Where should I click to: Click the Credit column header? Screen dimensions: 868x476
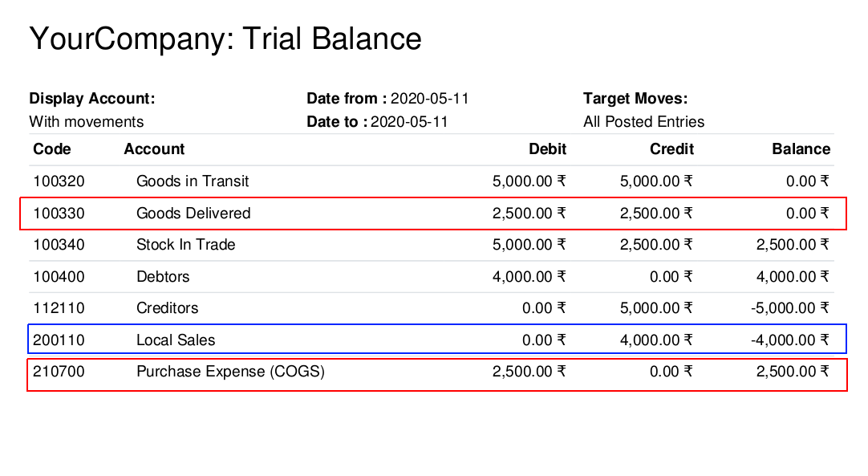coord(671,149)
